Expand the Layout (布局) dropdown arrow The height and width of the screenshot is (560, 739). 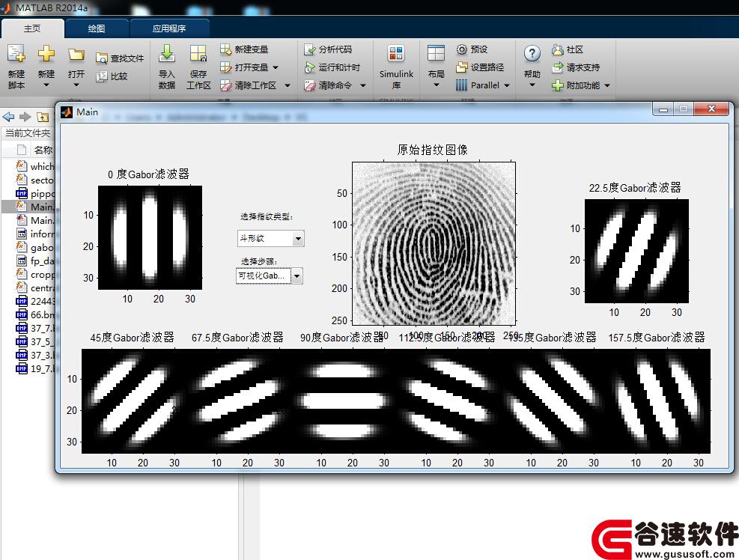(436, 85)
